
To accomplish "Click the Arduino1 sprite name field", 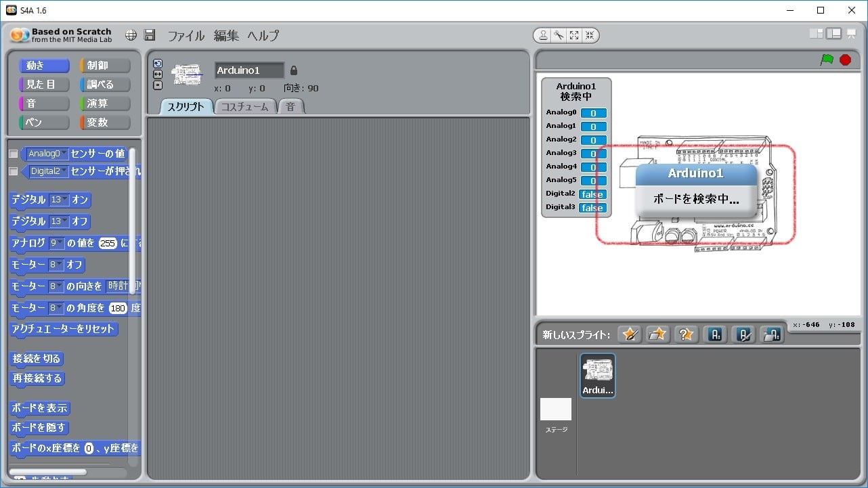I will (250, 70).
